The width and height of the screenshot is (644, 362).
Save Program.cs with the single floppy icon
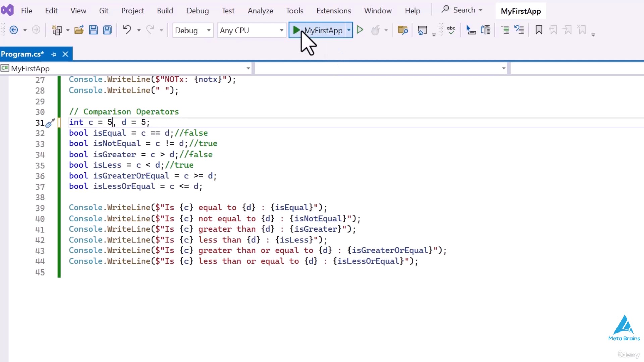93,30
